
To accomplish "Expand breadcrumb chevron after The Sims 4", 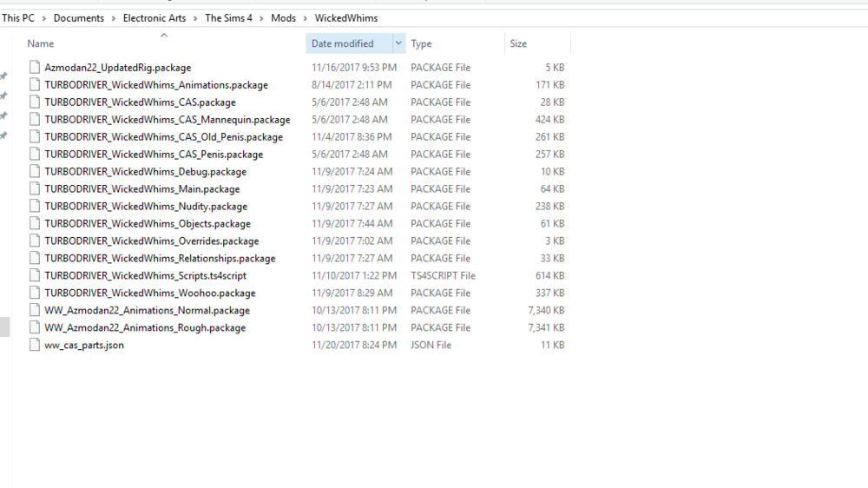I will (261, 18).
